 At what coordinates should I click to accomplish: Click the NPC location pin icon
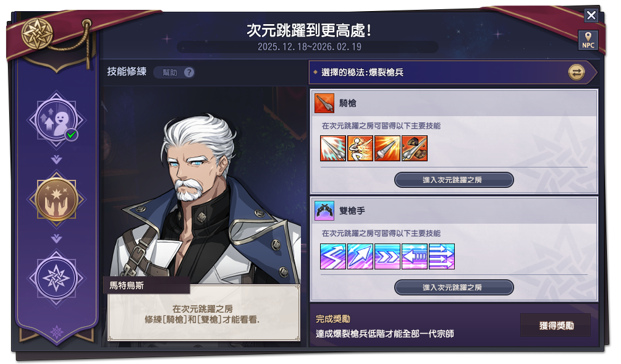588,40
